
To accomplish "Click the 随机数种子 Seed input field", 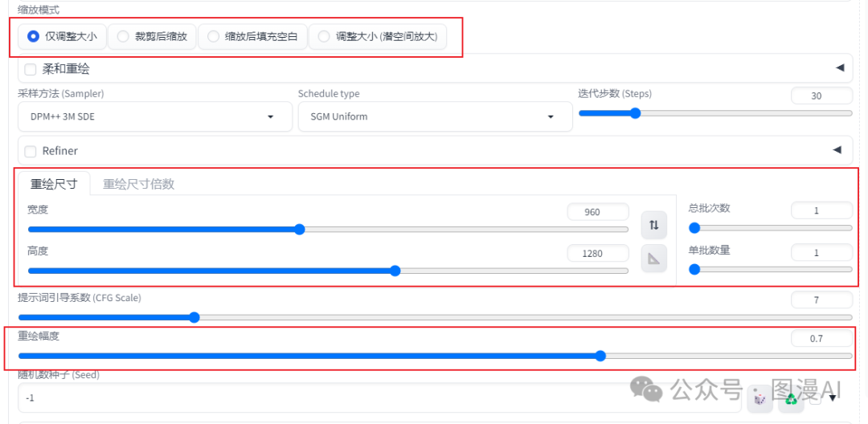I will (x=379, y=398).
